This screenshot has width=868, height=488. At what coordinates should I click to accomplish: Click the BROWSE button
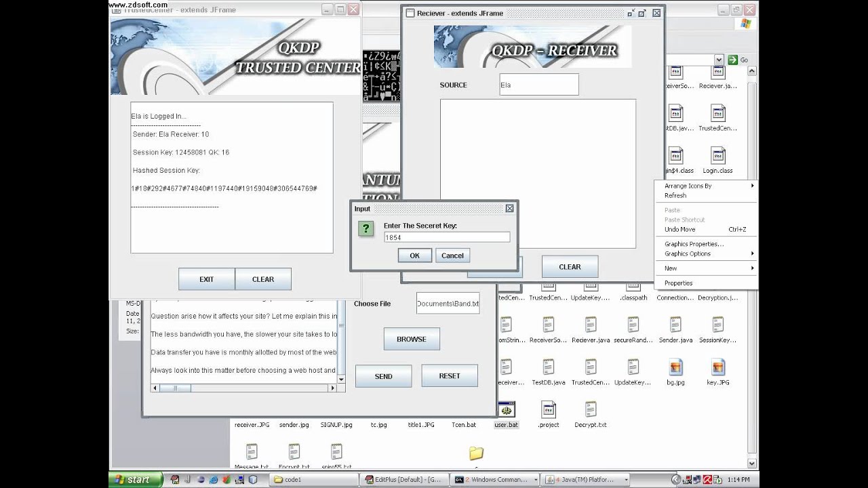tap(412, 339)
